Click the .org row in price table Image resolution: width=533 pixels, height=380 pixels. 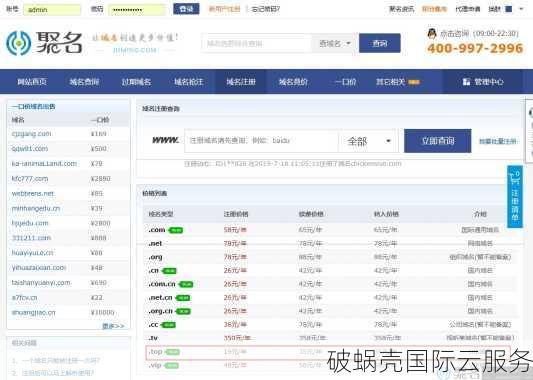[330, 257]
